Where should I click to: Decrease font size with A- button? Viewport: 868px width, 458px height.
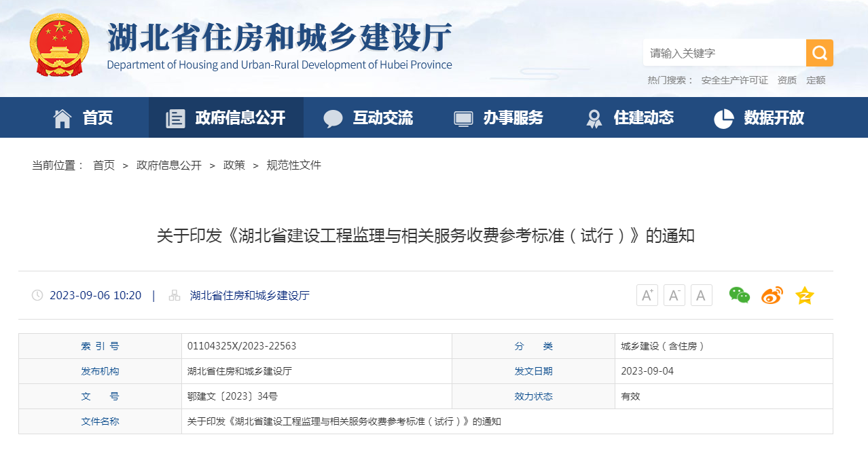click(x=674, y=295)
